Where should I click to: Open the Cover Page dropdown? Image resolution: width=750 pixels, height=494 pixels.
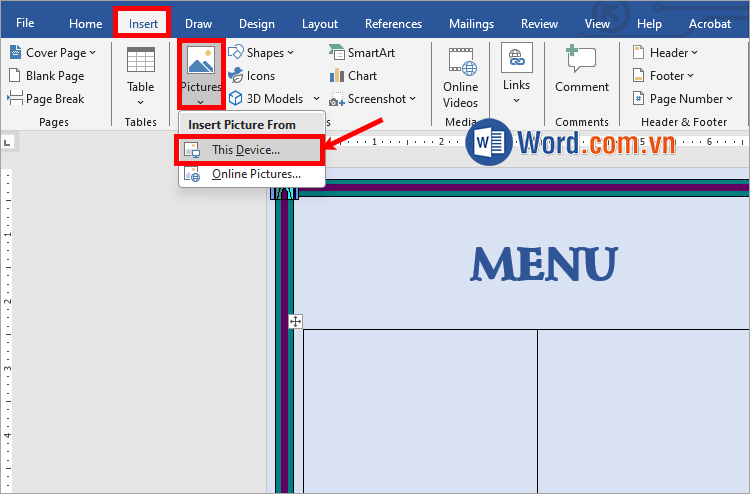53,53
